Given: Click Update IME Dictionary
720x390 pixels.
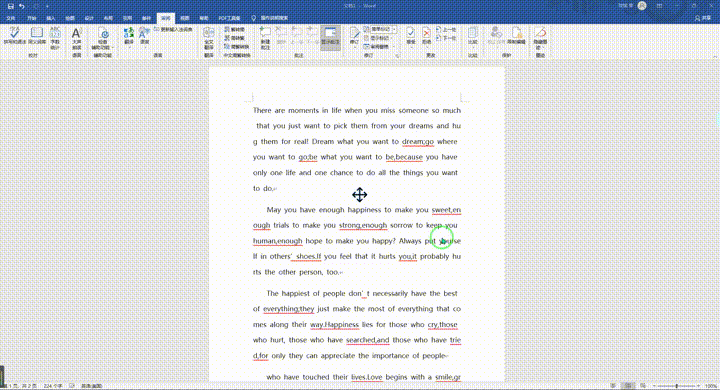Looking at the screenshot, I should [173, 29].
